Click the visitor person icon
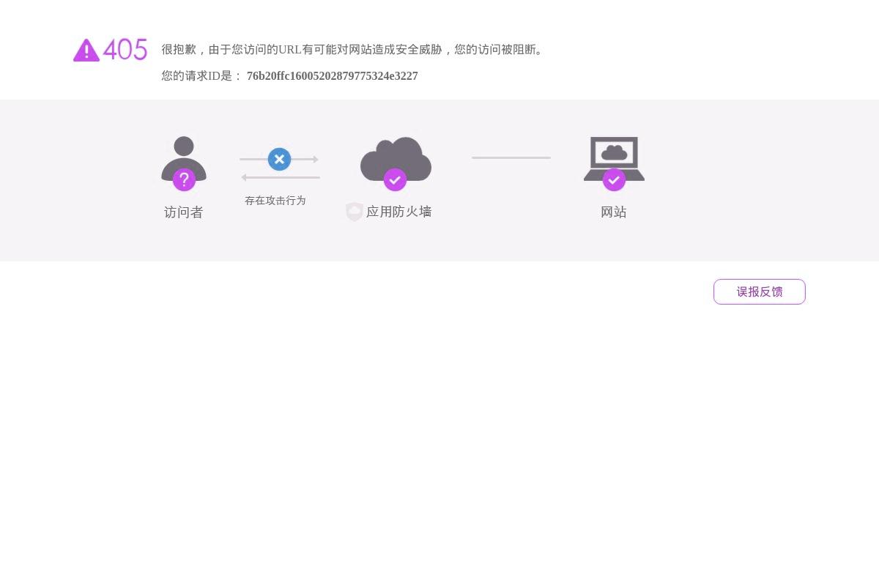This screenshot has height=588, width=879. click(x=184, y=158)
